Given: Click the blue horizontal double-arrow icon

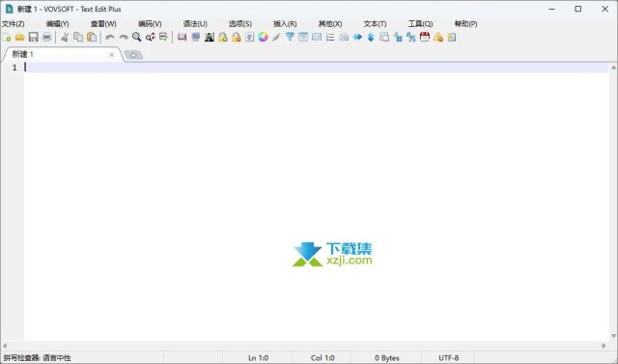Looking at the screenshot, I should [357, 38].
